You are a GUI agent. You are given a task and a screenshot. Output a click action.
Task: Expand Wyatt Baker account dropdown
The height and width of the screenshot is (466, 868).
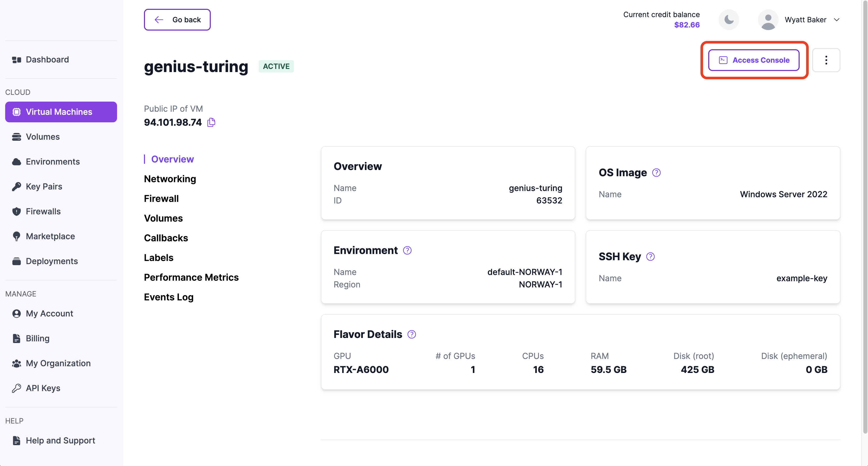click(836, 19)
